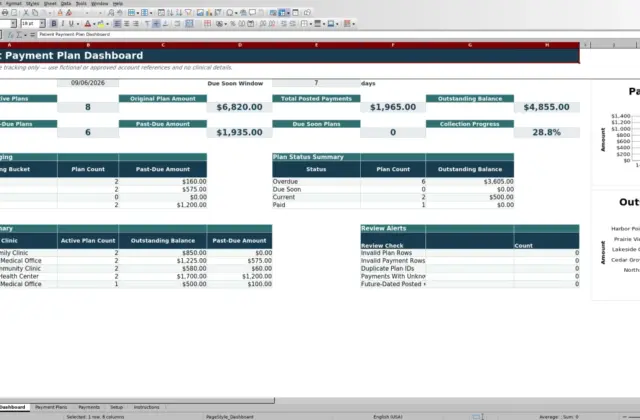Click the Clear Direct Formatting icon
The width and height of the screenshot is (640, 420).
pyautogui.click(x=69, y=13)
